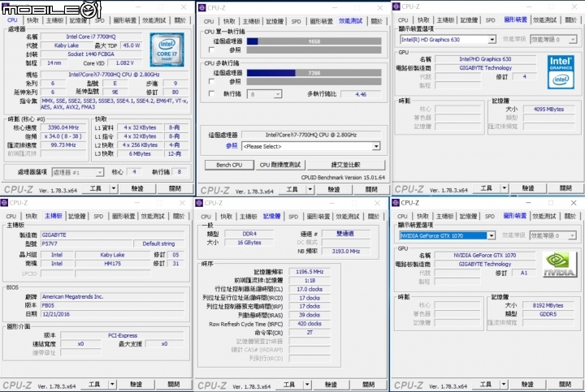Click the Bench CPU button
The image size is (585, 392).
(x=229, y=165)
